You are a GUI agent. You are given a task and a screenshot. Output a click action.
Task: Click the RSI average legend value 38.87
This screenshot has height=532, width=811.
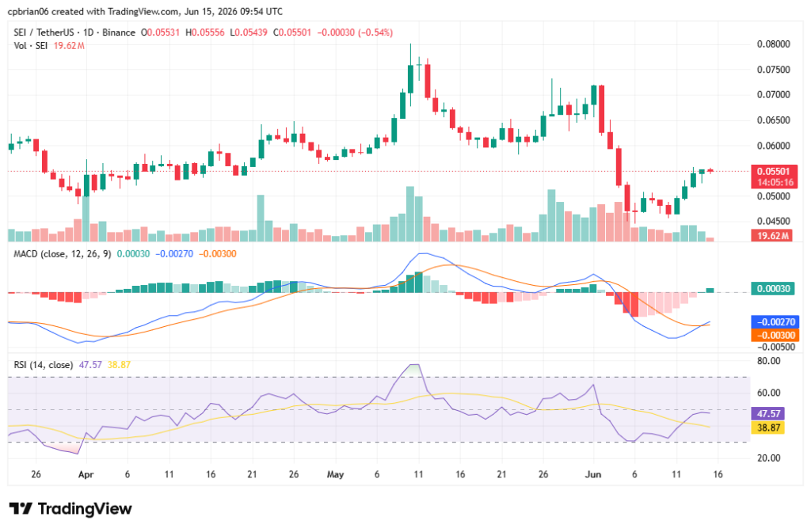119,365
